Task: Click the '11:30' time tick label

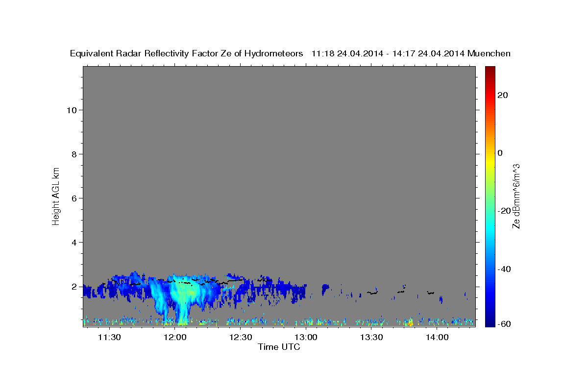Action: point(109,338)
